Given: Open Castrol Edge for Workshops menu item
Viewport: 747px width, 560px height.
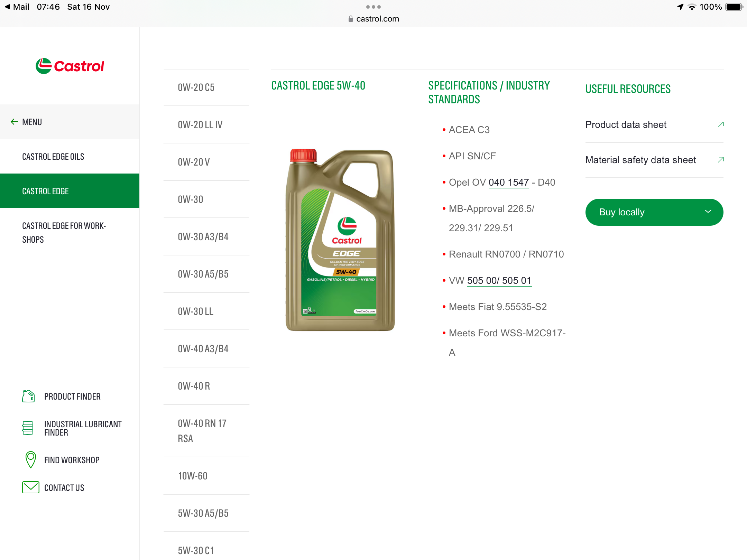Looking at the screenshot, I should pyautogui.click(x=64, y=232).
